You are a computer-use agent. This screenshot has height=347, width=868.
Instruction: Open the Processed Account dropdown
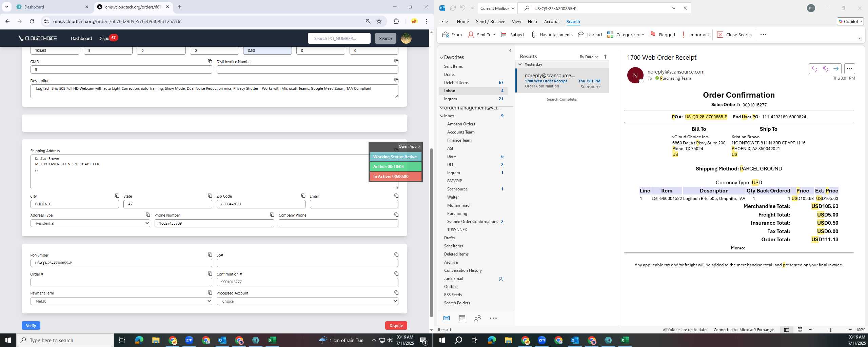point(307,301)
